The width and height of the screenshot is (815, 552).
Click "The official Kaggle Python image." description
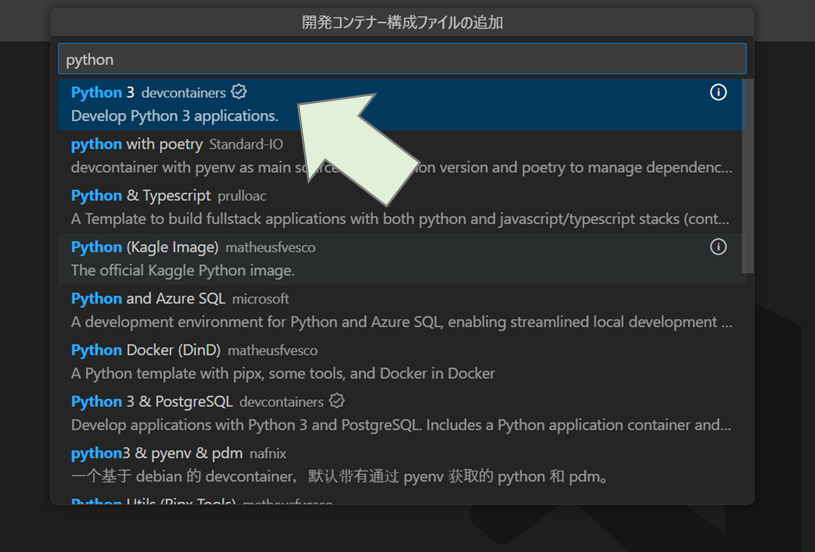click(x=183, y=270)
